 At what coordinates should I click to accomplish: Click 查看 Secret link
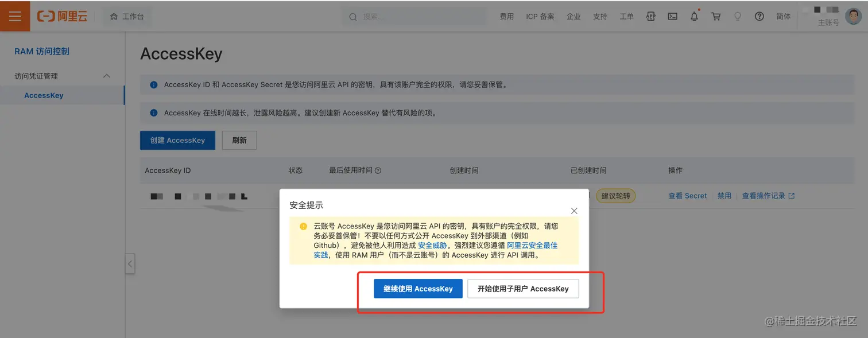point(687,196)
